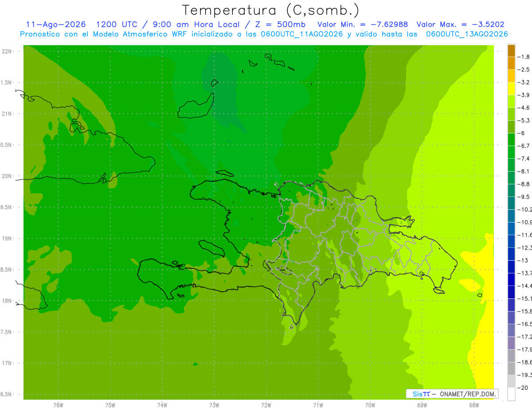Click the '-2.5' colorbar value
Screen dimensions: 532x411
pos(524,70)
